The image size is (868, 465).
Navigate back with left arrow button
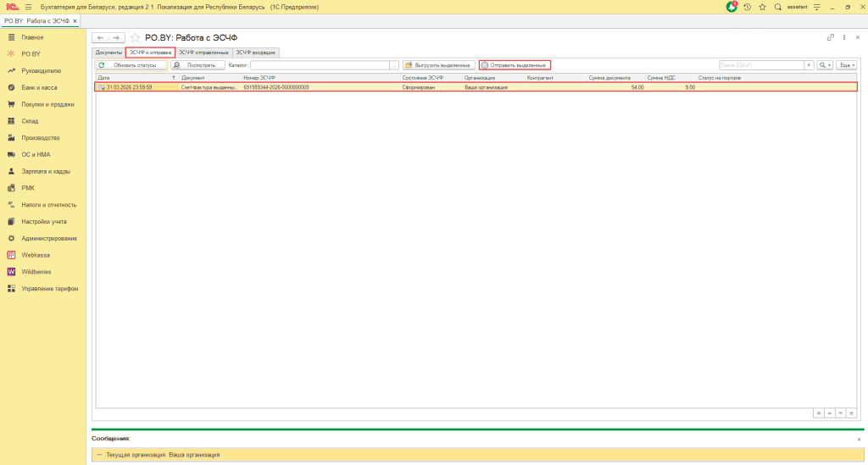(100, 38)
